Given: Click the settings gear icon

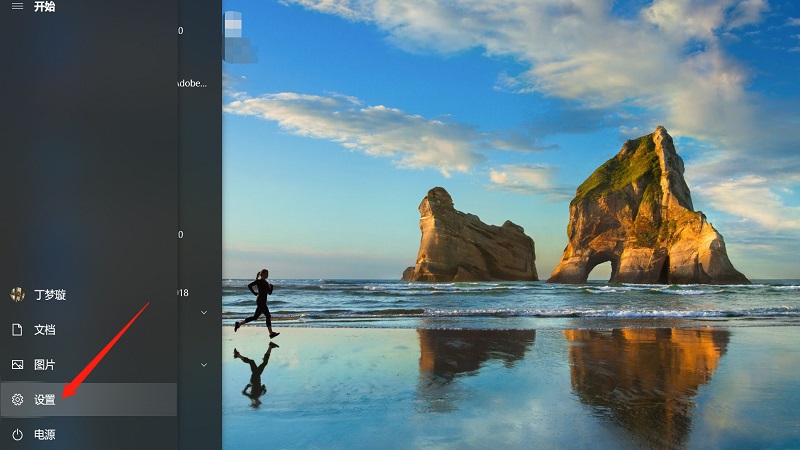Looking at the screenshot, I should pos(17,400).
